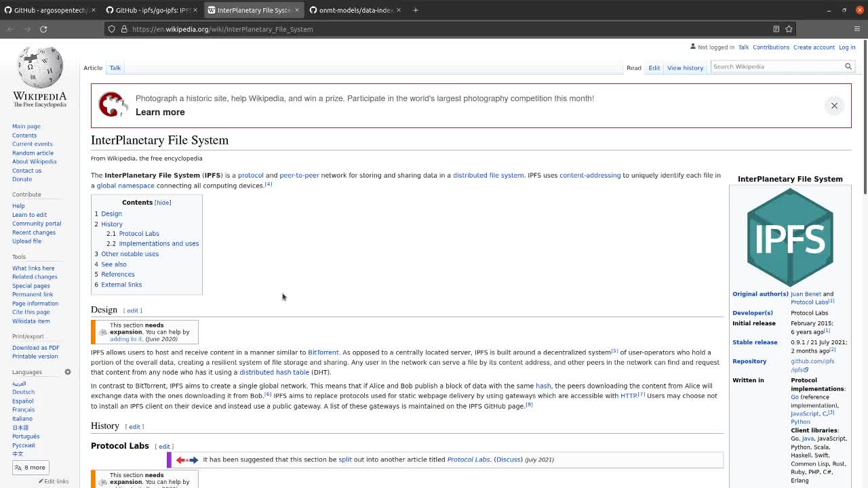Edit the Design section
The width and height of the screenshot is (868, 488).
pyautogui.click(x=132, y=310)
